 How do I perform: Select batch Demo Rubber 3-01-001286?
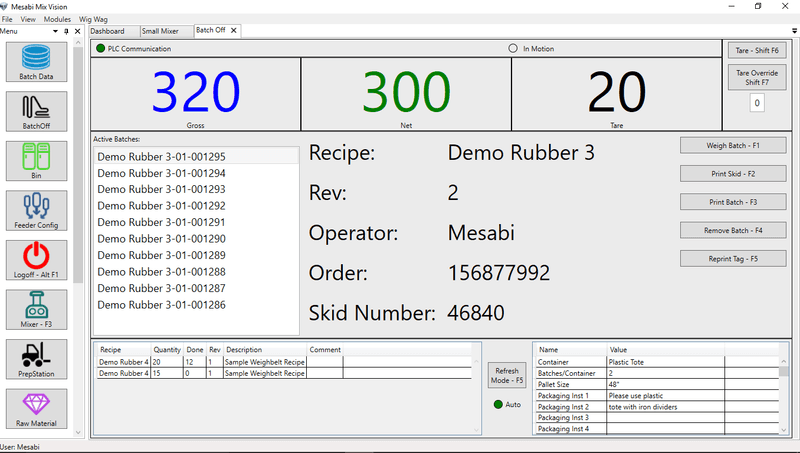[196, 305]
